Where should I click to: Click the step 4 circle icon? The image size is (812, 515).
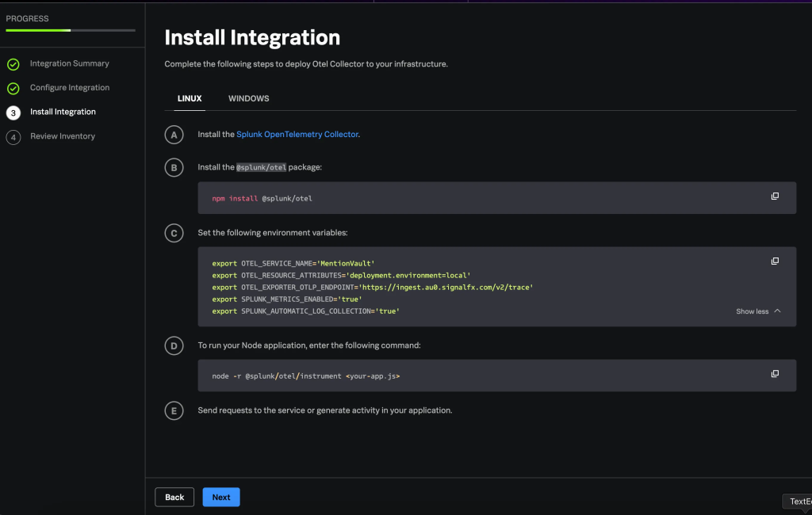pos(13,137)
